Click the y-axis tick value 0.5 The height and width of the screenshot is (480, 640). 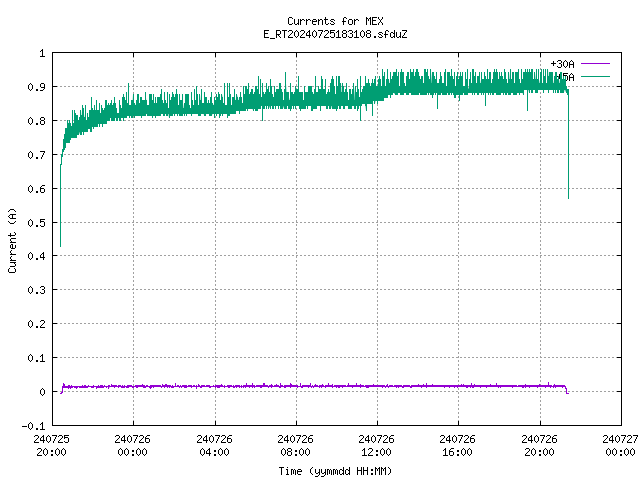coord(36,222)
